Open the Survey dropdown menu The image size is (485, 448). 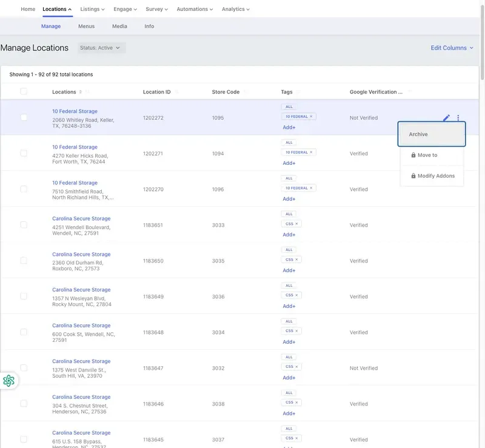(157, 9)
